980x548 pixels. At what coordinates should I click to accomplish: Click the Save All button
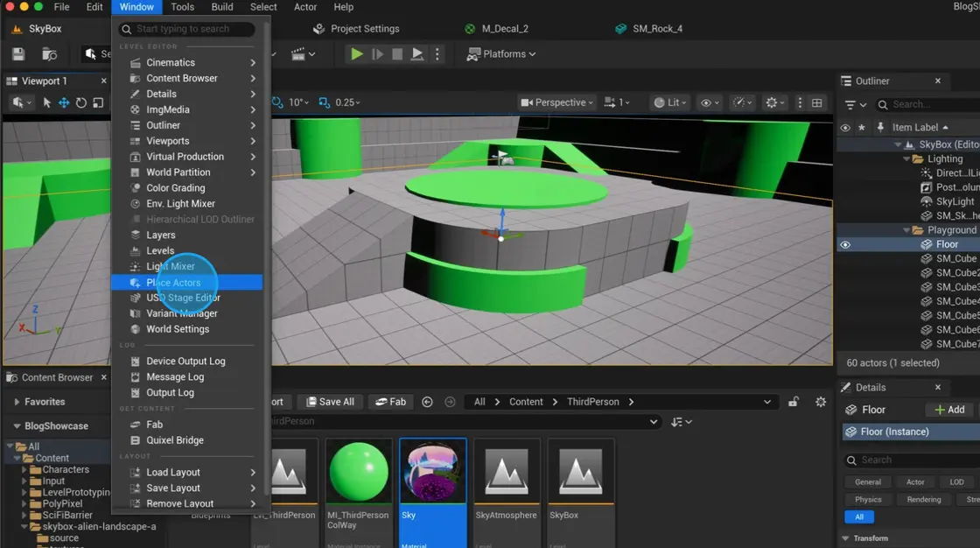click(x=330, y=401)
